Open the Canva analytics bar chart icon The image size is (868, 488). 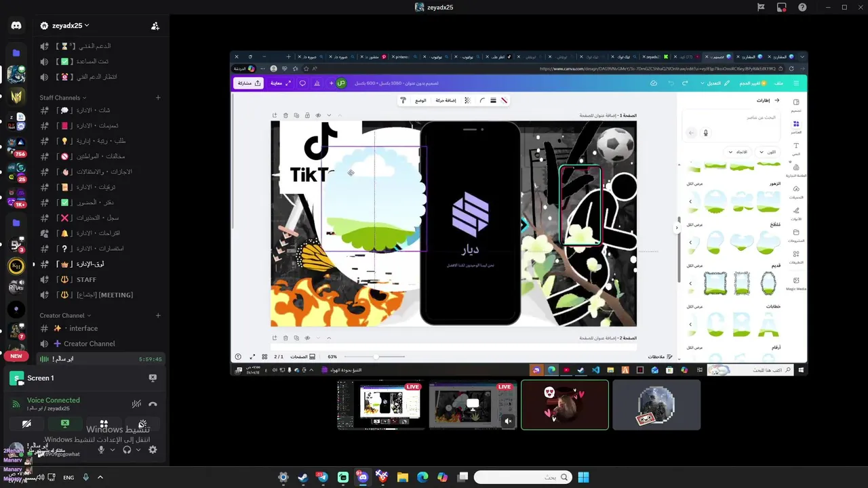point(317,83)
